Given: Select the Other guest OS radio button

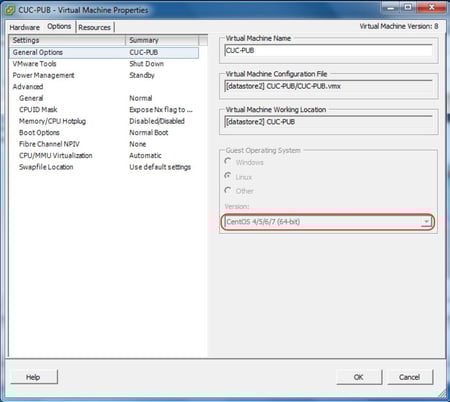Looking at the screenshot, I should (228, 190).
